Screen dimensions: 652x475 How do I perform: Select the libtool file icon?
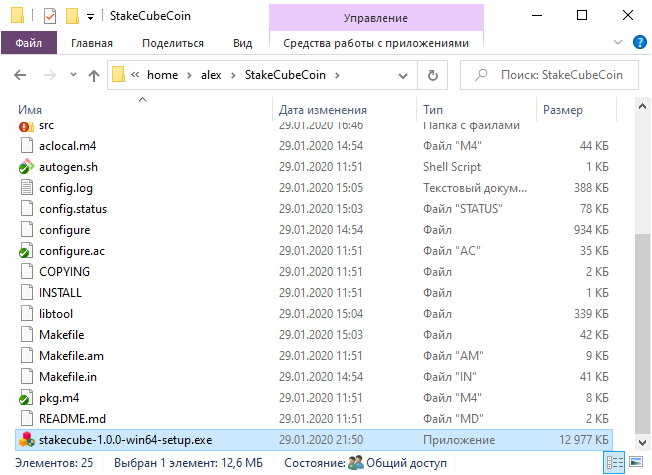click(27, 314)
